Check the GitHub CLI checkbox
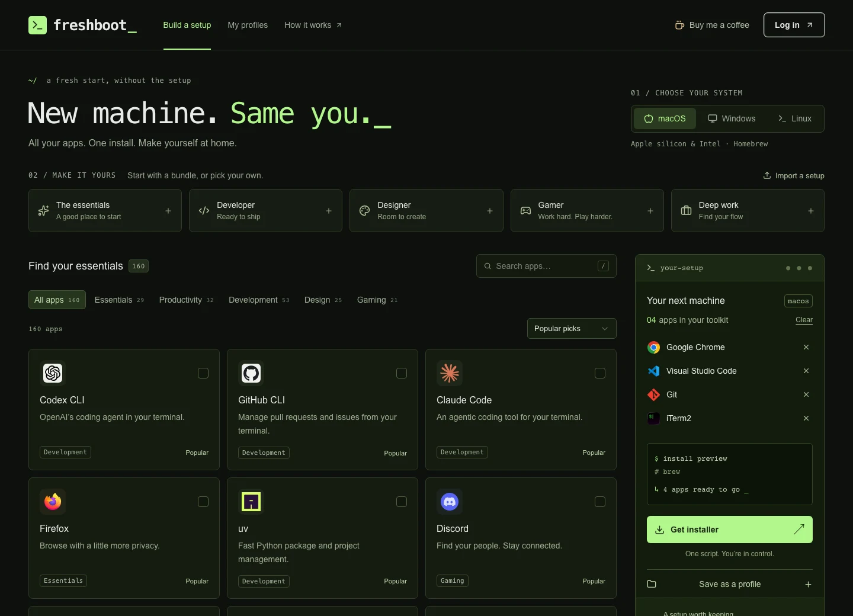This screenshot has width=853, height=616. [x=402, y=373]
